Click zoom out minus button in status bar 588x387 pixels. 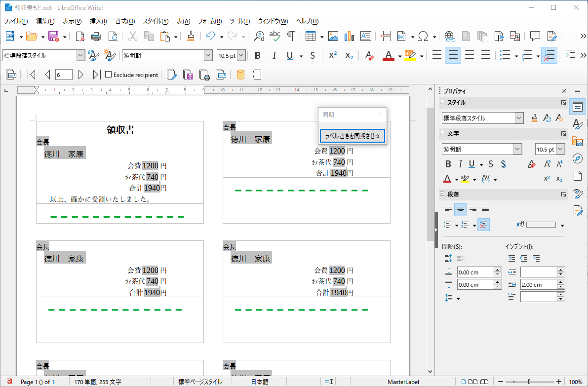tap(500, 382)
